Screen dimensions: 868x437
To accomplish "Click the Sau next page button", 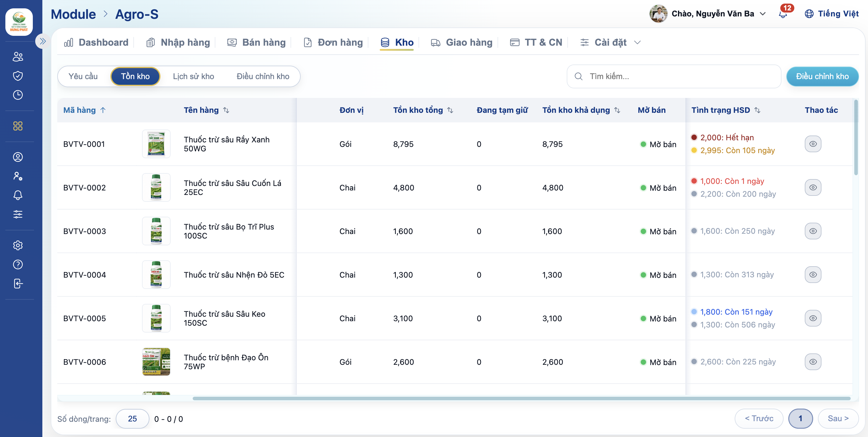I will pyautogui.click(x=838, y=418).
